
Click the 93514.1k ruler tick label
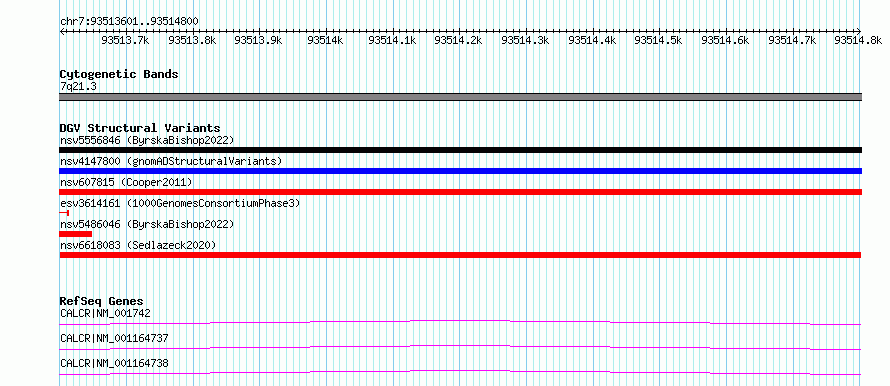(x=392, y=40)
